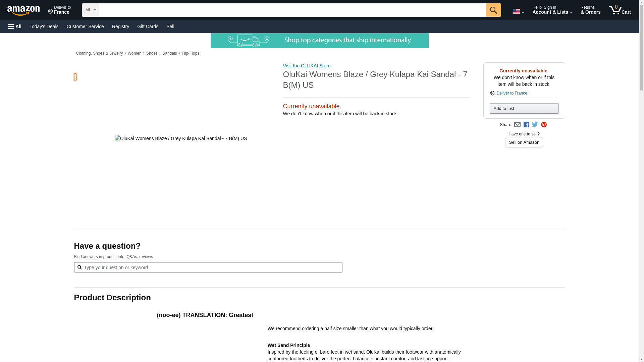Expand the search category All dropdown

click(x=90, y=10)
